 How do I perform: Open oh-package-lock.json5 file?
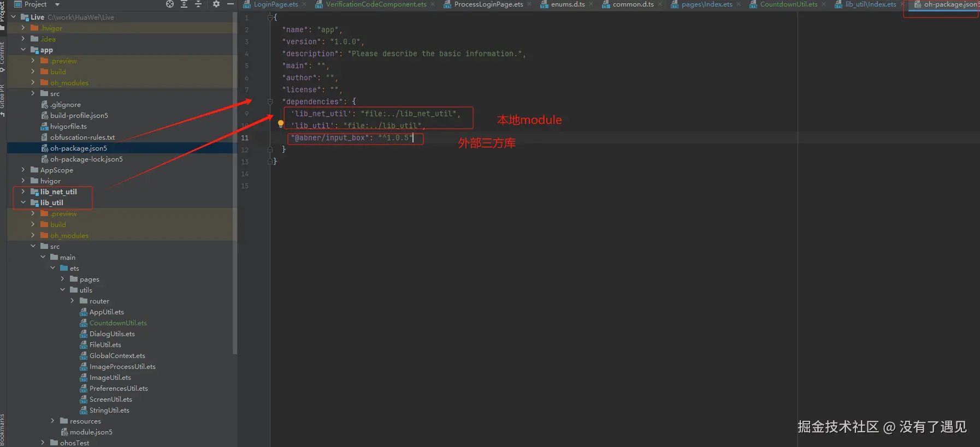click(86, 159)
